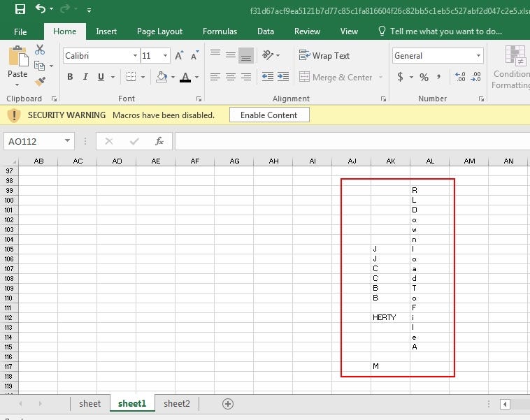This screenshot has width=530, height=420.
Task: Click the formula bar input
Action: click(352, 141)
